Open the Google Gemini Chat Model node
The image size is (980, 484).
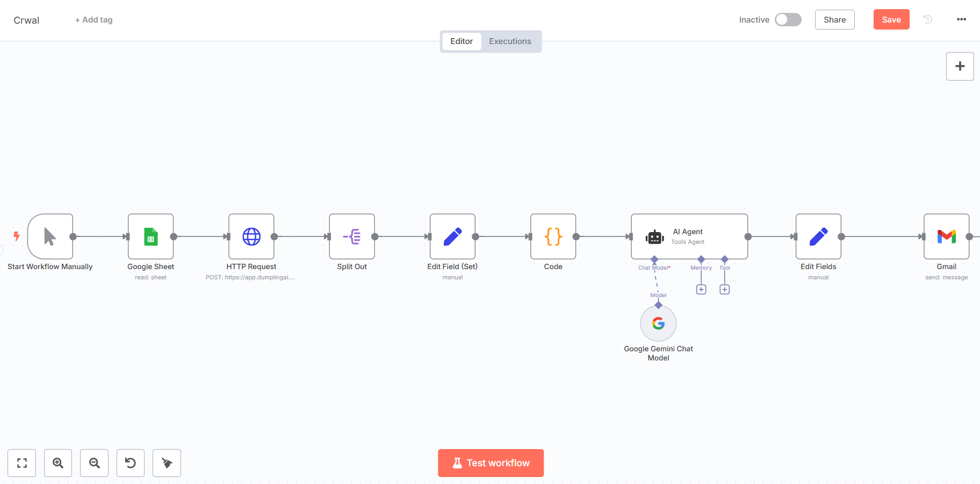(x=658, y=323)
